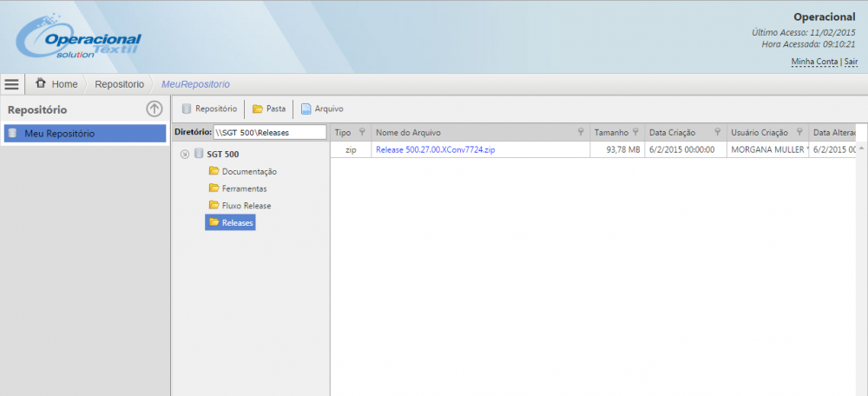Download Release 500.27.00.XConv7724.zip file link
Image resolution: width=868 pixels, height=396 pixels.
pyautogui.click(x=435, y=149)
